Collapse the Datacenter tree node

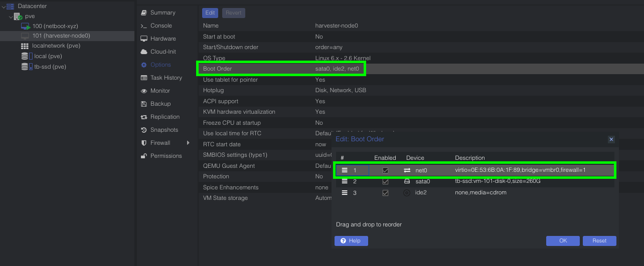[4, 6]
